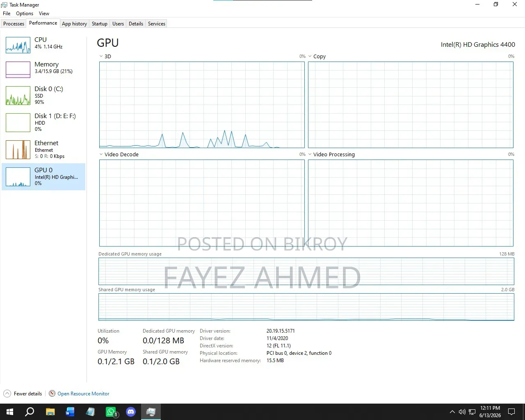The width and height of the screenshot is (525, 420).
Task: Open the Video Processing engine dropdown
Action: click(310, 155)
